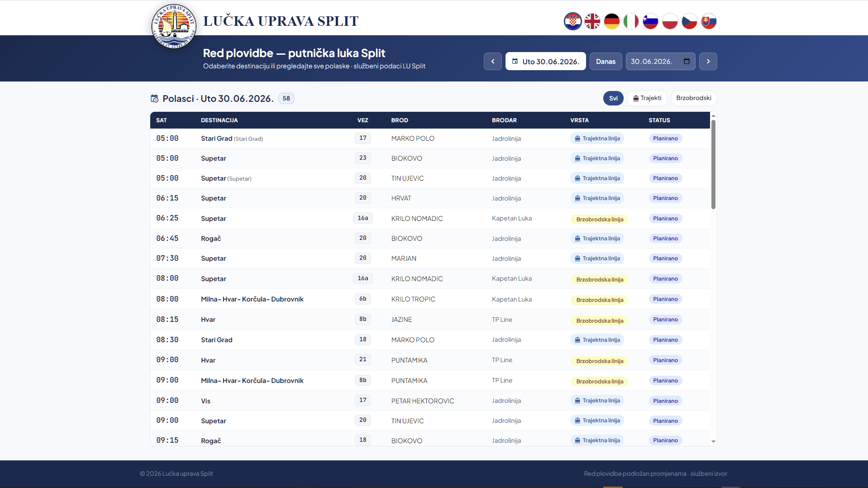The width and height of the screenshot is (868, 488).
Task: Click the ferry icon in PETAR HEKTOROVIC row
Action: [x=577, y=401]
